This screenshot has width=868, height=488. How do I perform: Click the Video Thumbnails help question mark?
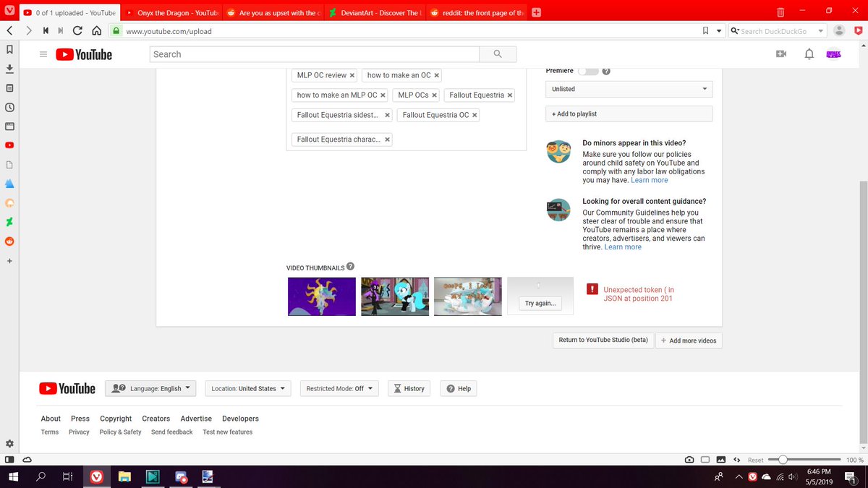(x=351, y=267)
